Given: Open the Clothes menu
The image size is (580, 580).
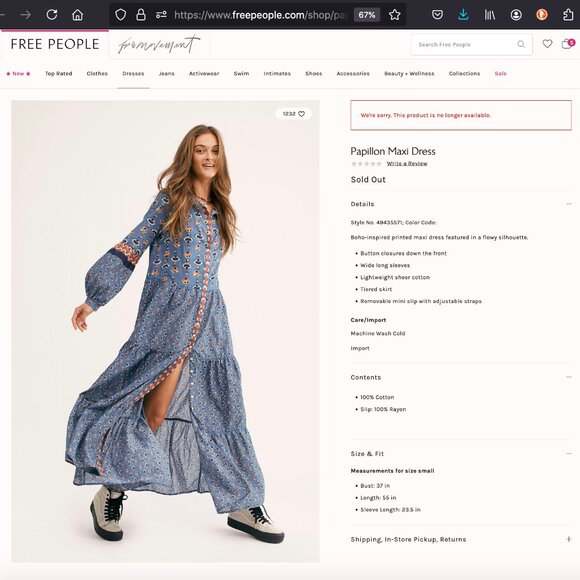Looking at the screenshot, I should pos(97,74).
